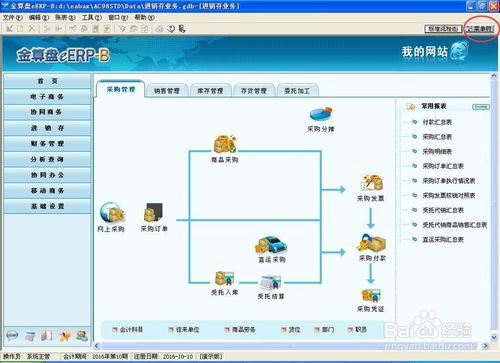Switch to the 销售管理 tab
Viewport: 500px width, 363px height.
tap(167, 91)
